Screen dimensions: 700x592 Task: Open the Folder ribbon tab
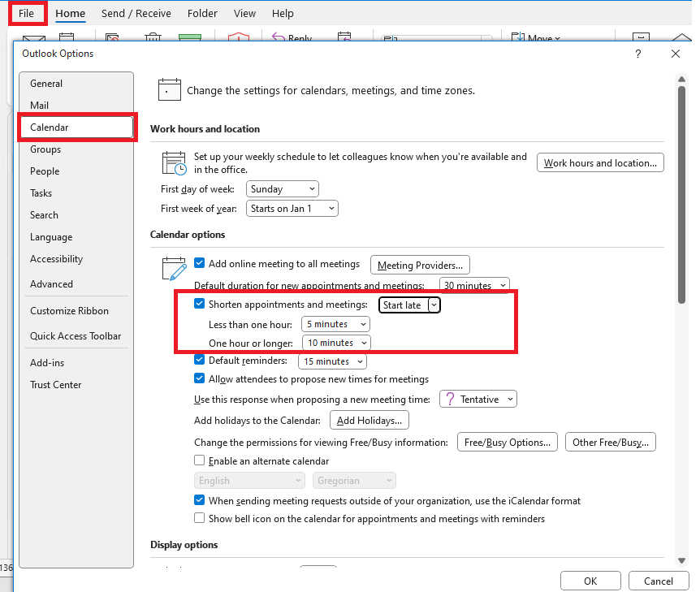(x=202, y=13)
